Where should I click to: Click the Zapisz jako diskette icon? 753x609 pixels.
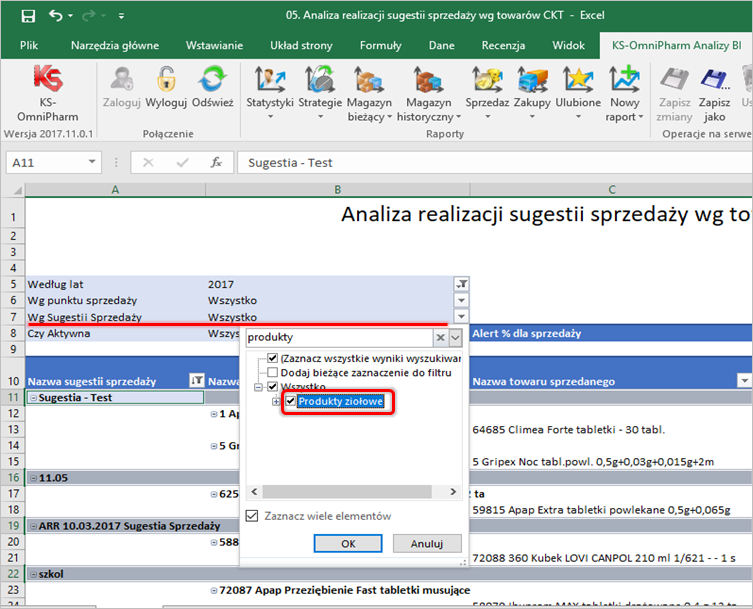715,79
